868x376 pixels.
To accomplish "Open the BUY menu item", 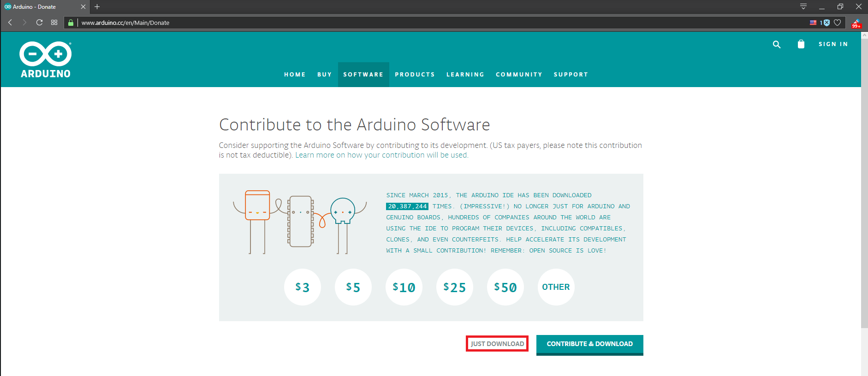I will 325,75.
